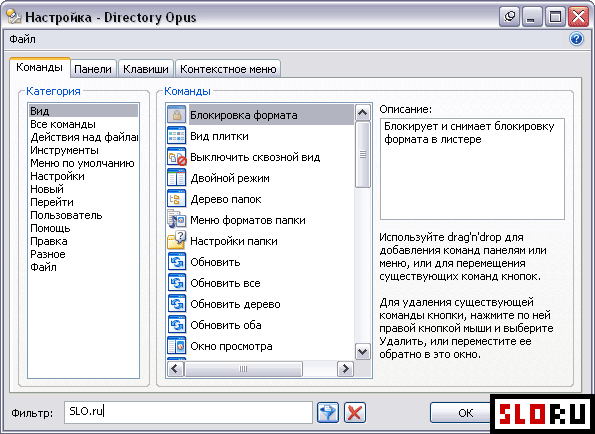Click the Обновить дерево refresh icon

point(176,303)
